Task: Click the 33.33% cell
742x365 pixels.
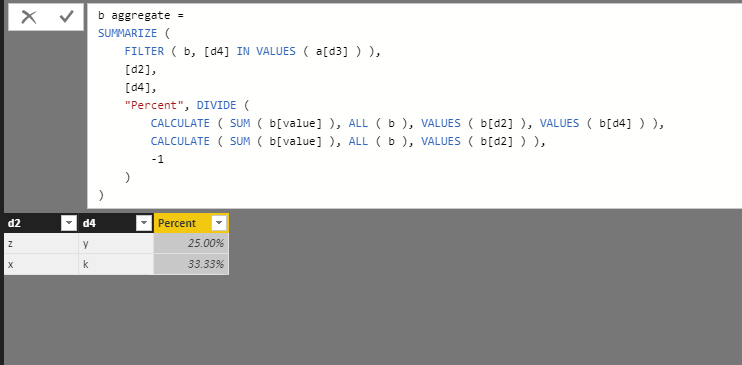Action: 191,264
